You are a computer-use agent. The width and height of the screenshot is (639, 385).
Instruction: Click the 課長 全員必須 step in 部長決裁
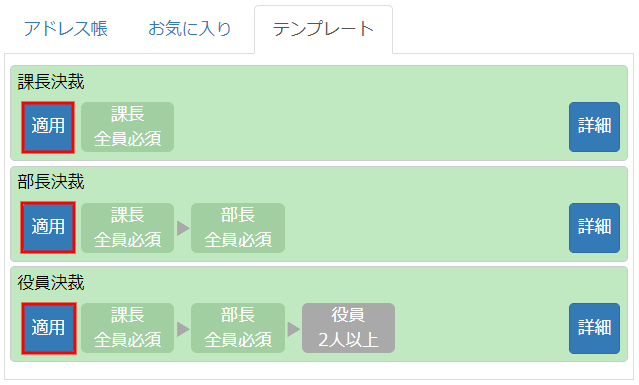click(128, 228)
